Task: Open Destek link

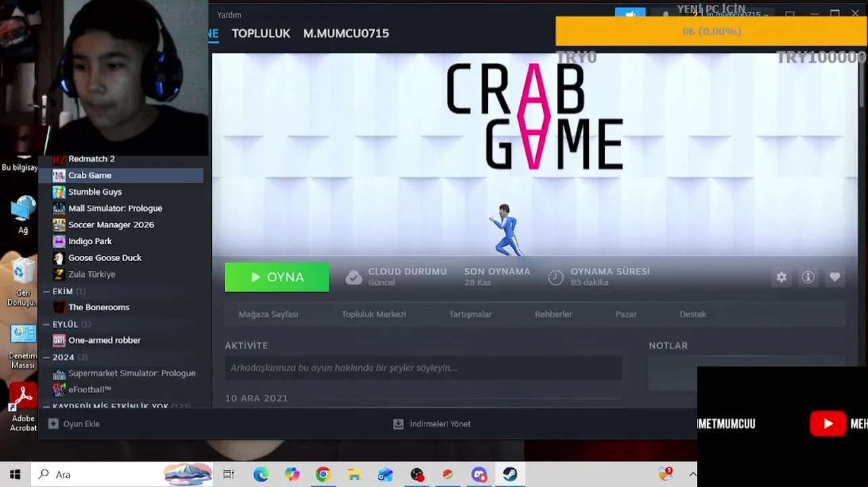Action: tap(693, 315)
